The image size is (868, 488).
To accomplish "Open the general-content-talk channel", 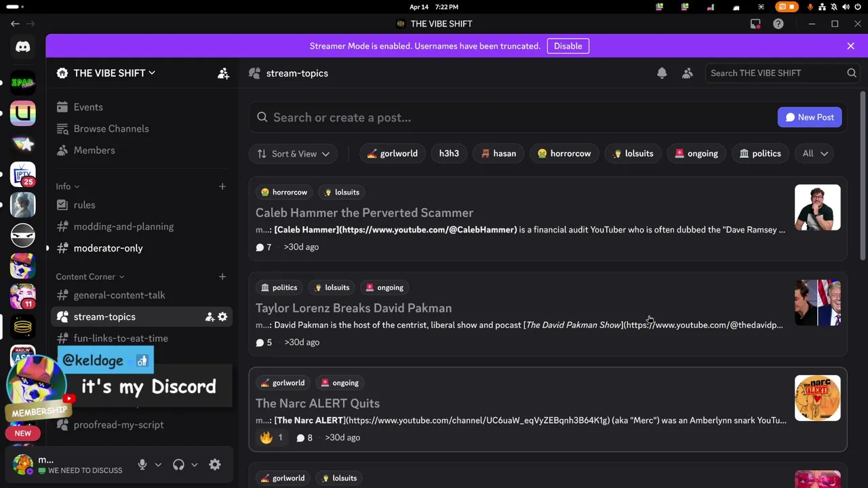I will [x=119, y=295].
